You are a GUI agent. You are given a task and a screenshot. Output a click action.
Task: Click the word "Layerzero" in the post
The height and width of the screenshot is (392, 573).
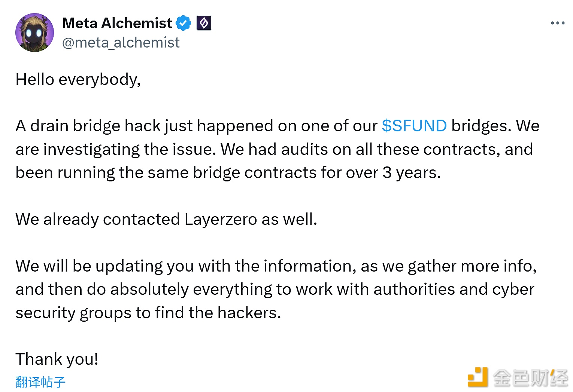[x=220, y=219]
